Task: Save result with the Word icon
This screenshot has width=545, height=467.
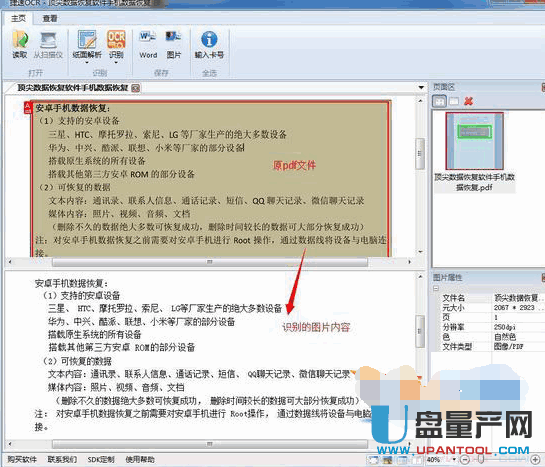Action: pos(148,44)
